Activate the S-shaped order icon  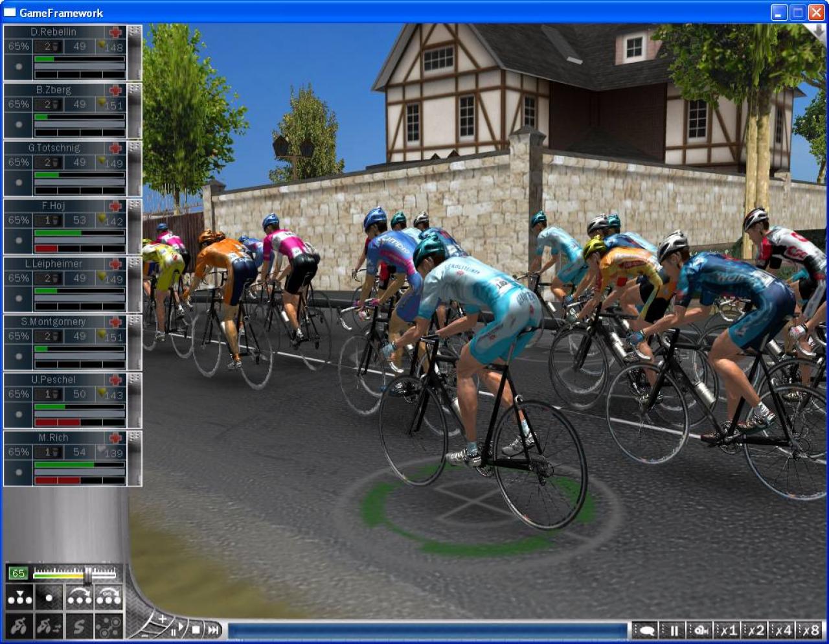(x=79, y=627)
